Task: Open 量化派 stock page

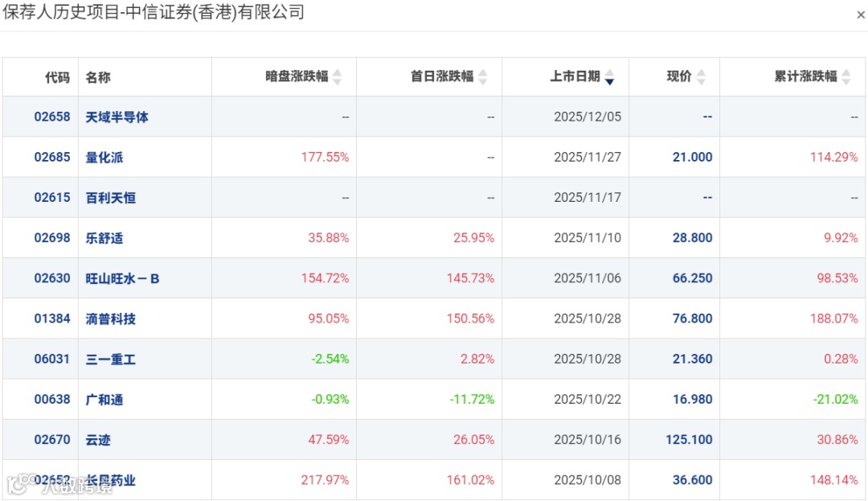Action: 104,158
